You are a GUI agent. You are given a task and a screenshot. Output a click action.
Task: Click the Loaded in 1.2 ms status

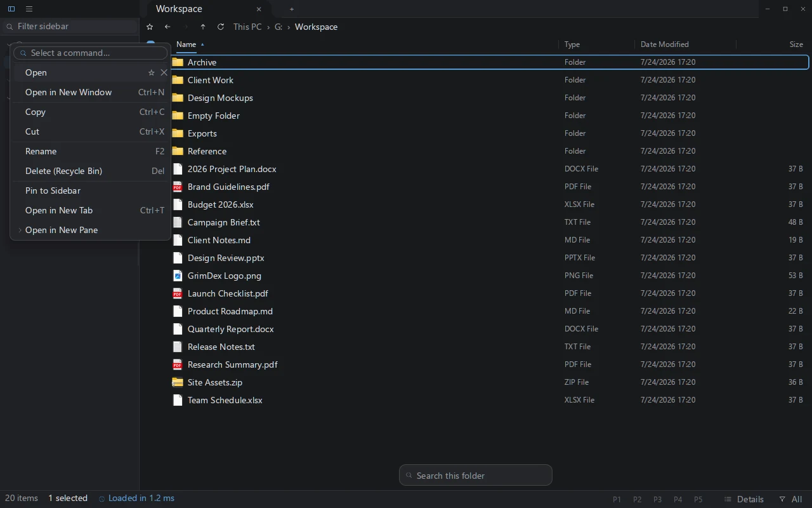pyautogui.click(x=136, y=498)
